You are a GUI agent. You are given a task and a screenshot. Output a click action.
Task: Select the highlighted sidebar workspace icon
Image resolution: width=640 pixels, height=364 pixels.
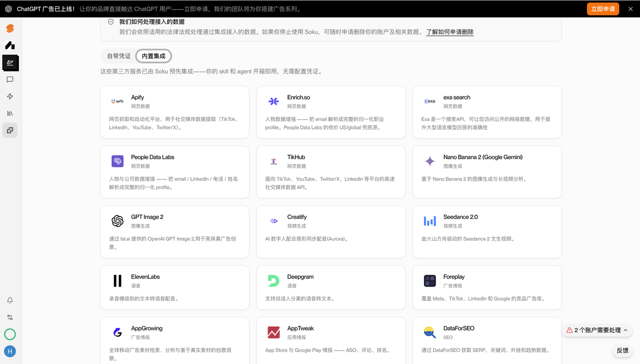tap(10, 62)
